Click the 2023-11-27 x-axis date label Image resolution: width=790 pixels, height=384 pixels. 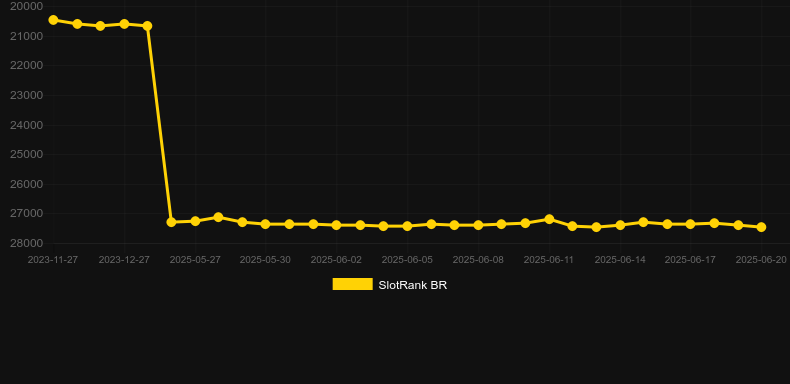coord(53,260)
